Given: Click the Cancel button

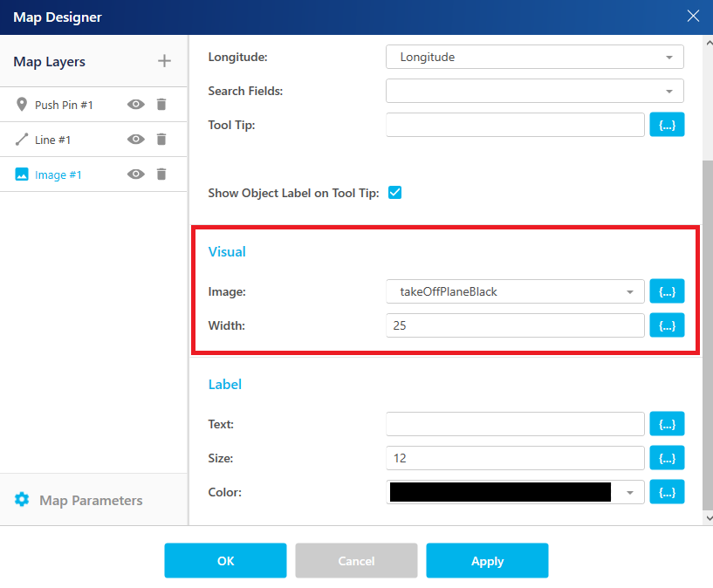Looking at the screenshot, I should [356, 561].
